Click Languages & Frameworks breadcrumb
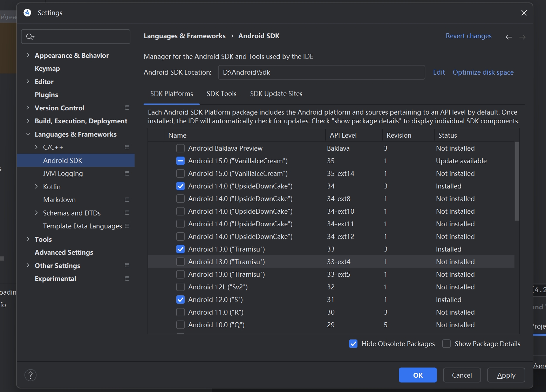Image resolution: width=546 pixels, height=392 pixels. (185, 36)
